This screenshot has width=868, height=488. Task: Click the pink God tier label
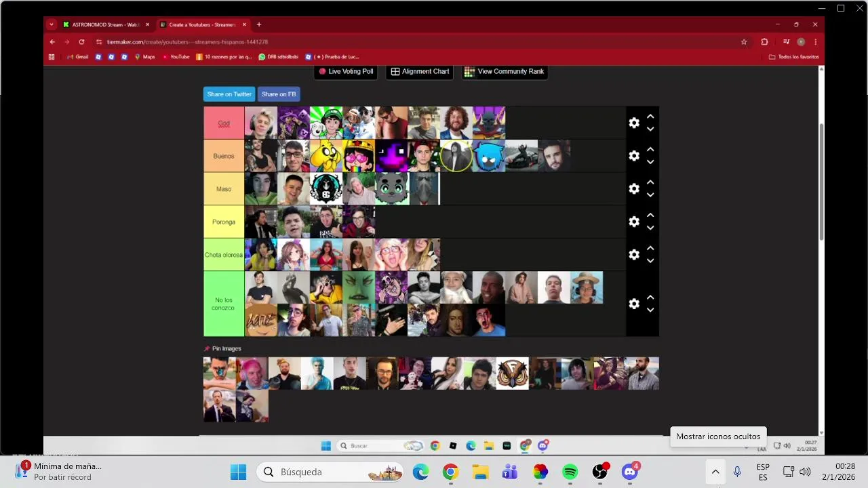224,123
